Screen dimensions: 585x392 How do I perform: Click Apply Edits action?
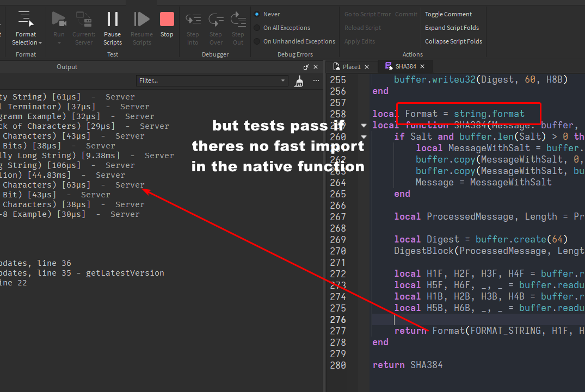[359, 41]
